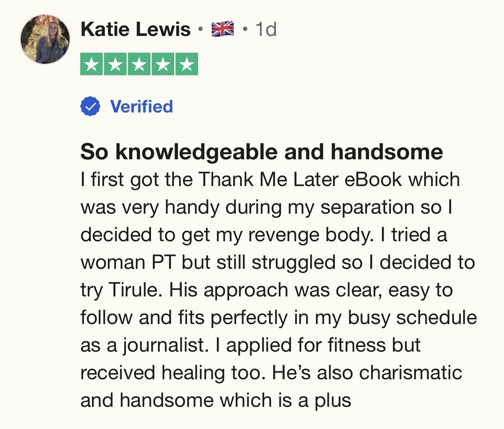Click the name 'Tirule' in the review
The image size is (504, 429).
[x=135, y=290]
